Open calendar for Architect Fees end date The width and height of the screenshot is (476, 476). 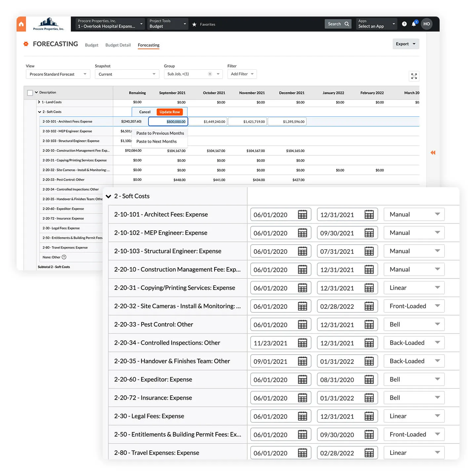pyautogui.click(x=369, y=215)
